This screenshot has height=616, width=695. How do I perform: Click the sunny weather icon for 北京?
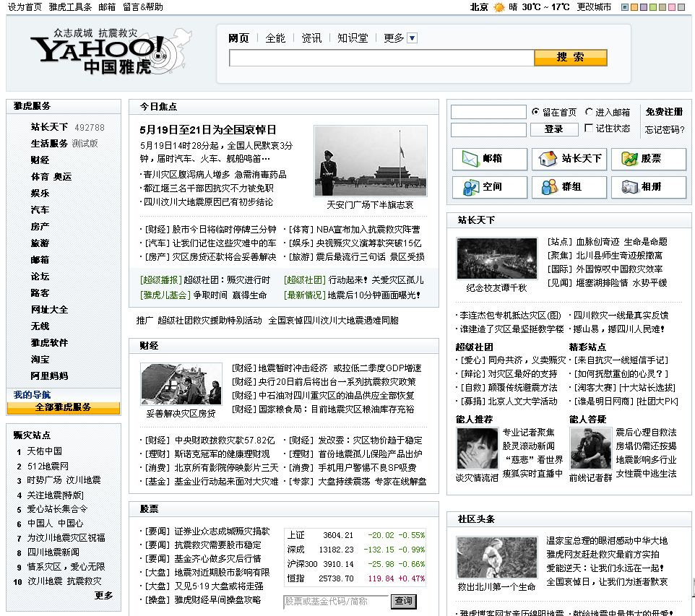pos(499,7)
